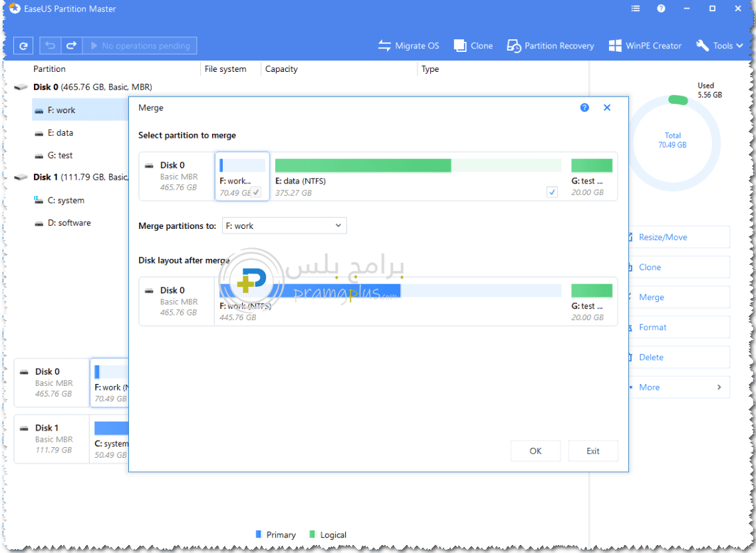
Task: Click the Partition Recovery icon
Action: click(x=514, y=46)
